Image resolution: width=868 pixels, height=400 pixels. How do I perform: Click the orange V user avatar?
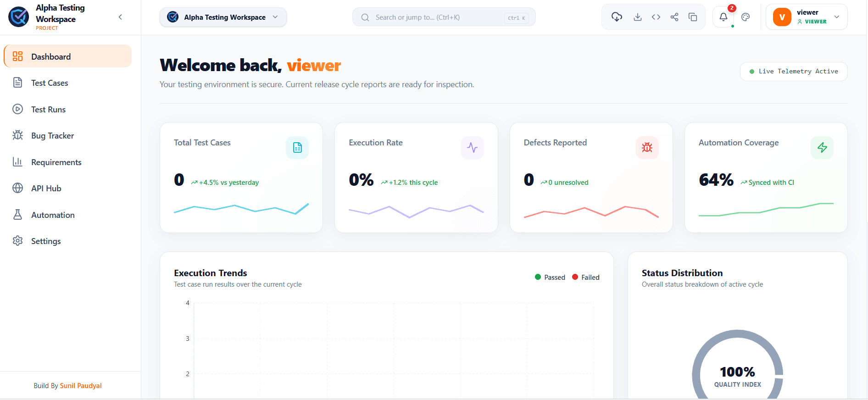pyautogui.click(x=782, y=17)
